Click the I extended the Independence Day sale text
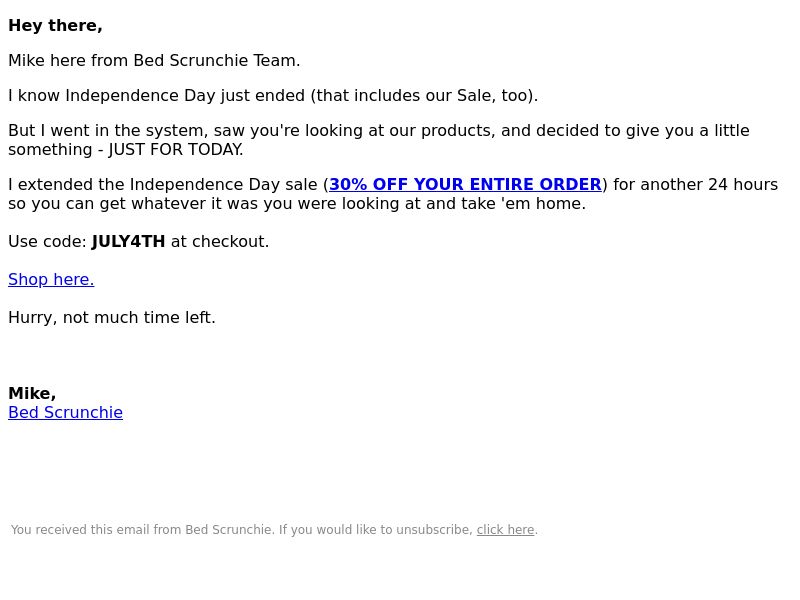Image resolution: width=800 pixels, height=600 pixels. (x=165, y=184)
